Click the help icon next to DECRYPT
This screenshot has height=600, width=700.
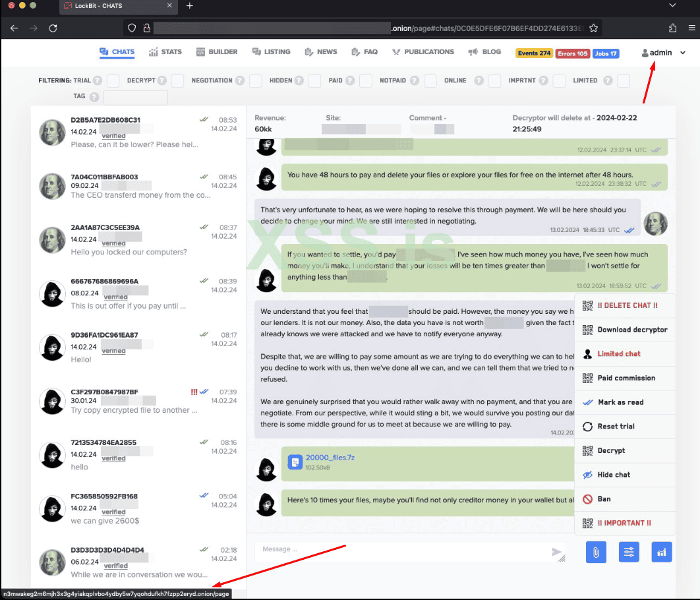pos(162,80)
